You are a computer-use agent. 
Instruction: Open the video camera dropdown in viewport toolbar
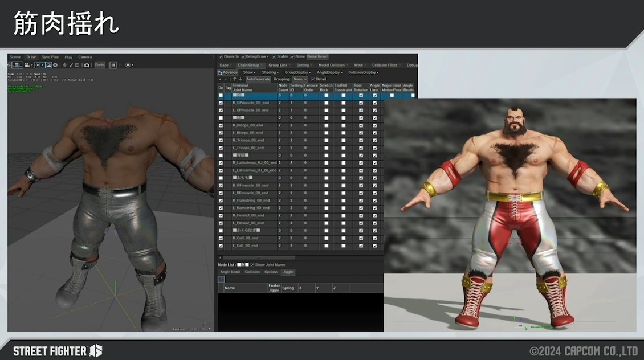tap(28, 65)
